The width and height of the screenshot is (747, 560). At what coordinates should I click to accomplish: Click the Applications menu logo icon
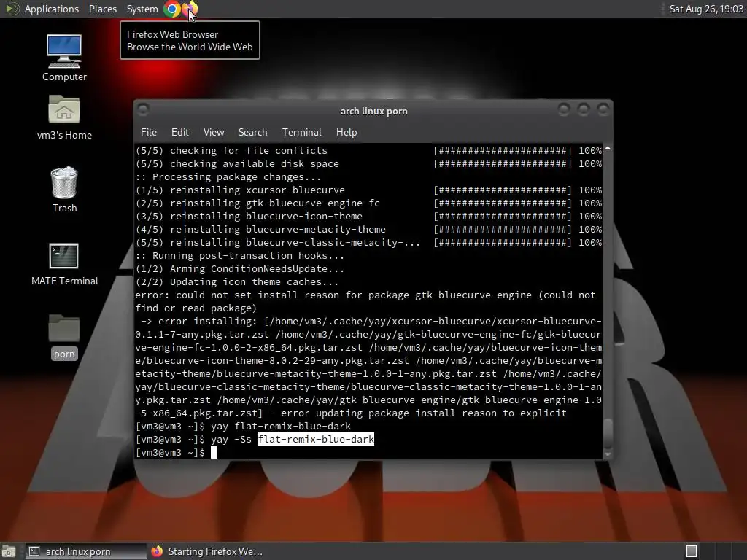[12, 9]
